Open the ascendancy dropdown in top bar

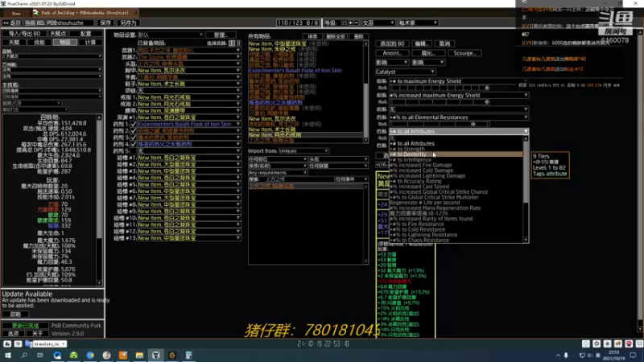click(x=418, y=23)
